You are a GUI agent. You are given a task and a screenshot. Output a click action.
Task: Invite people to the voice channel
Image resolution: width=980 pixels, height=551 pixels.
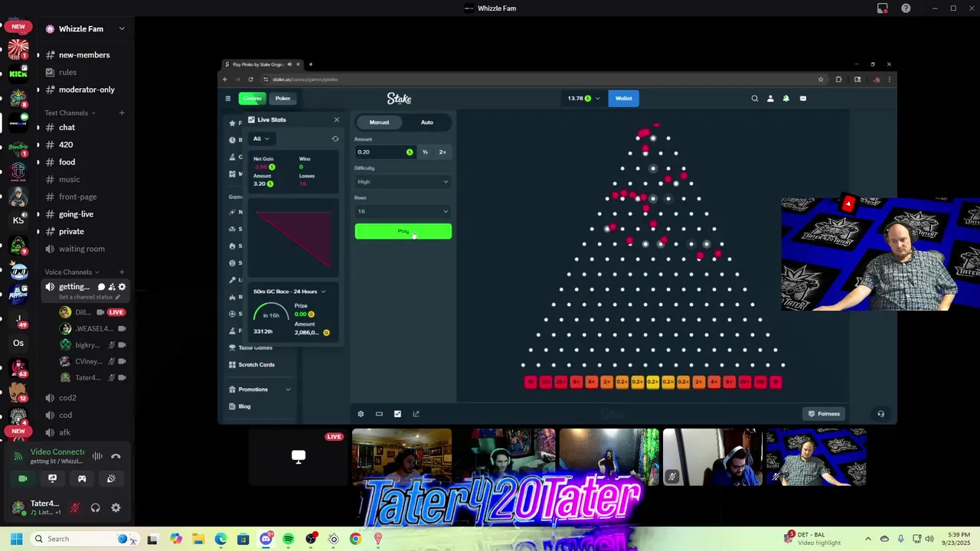tap(112, 287)
